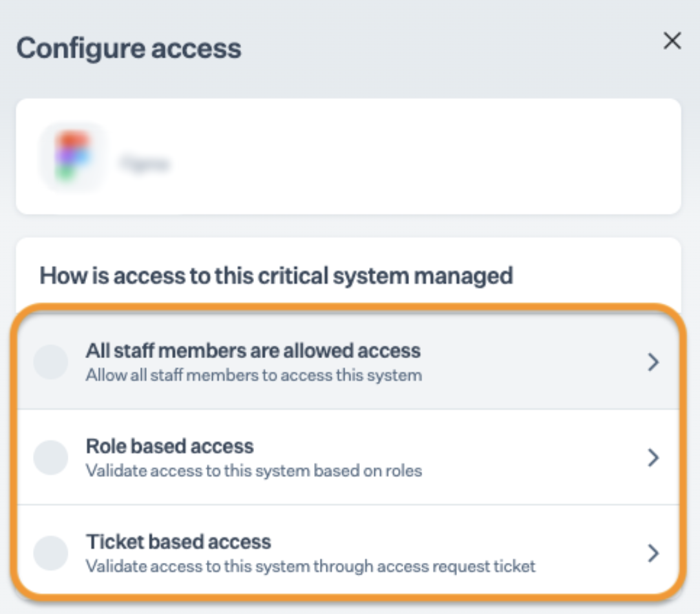Expand the All staff members chevron arrow
Viewport: 700px width, 614px height.
(x=653, y=362)
